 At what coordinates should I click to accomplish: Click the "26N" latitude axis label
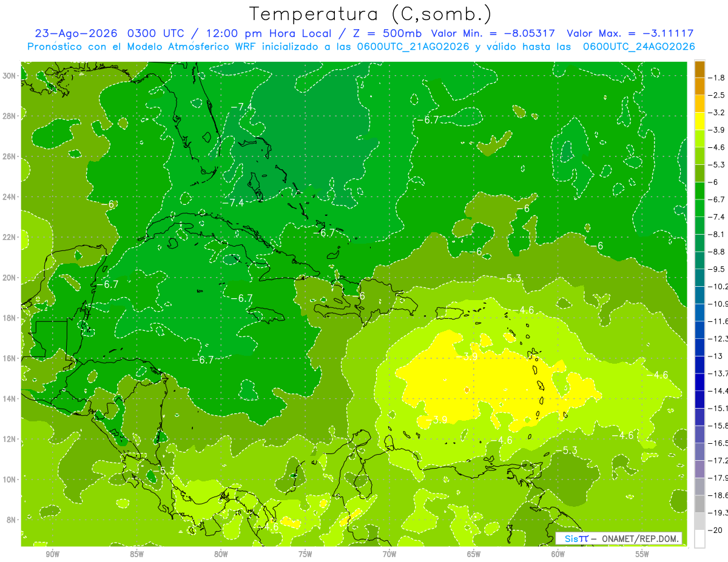(9, 156)
